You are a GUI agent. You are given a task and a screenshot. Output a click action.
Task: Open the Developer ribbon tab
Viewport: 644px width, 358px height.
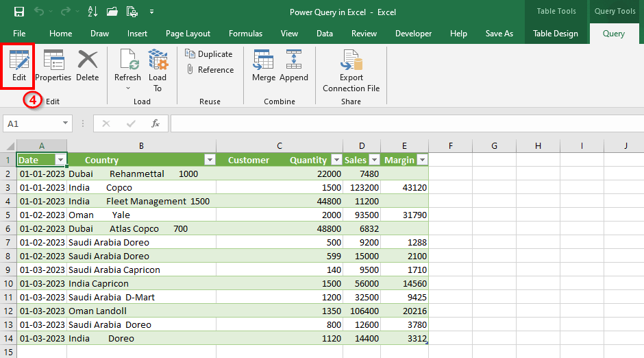point(413,34)
